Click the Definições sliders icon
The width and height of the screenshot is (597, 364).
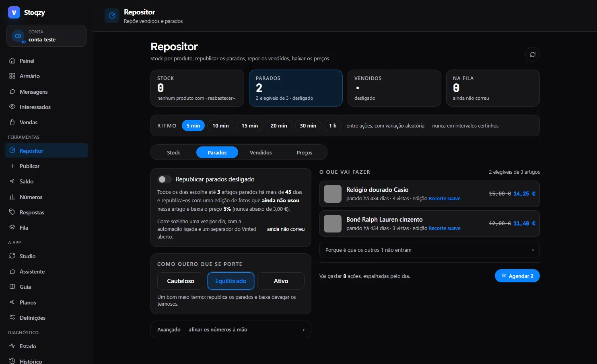pyautogui.click(x=12, y=318)
